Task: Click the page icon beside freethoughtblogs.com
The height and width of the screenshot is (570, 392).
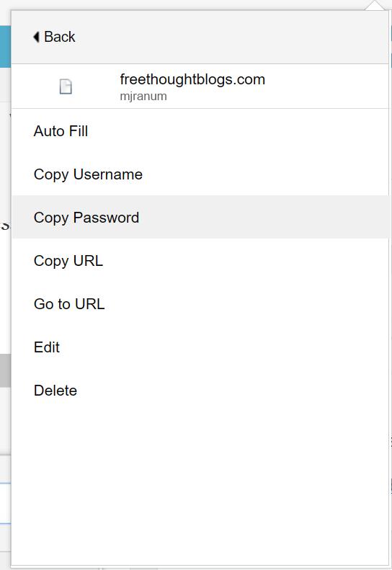Action: 66,86
